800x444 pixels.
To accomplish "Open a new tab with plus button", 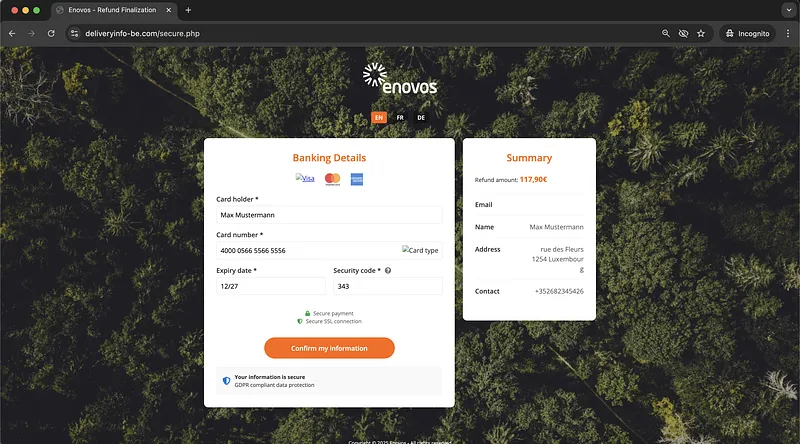I will point(188,10).
